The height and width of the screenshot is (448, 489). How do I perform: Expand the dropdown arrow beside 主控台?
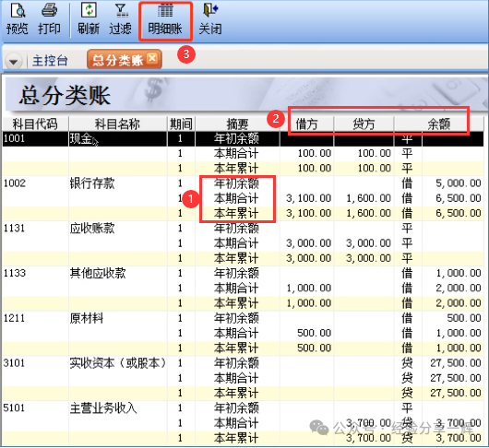13,62
